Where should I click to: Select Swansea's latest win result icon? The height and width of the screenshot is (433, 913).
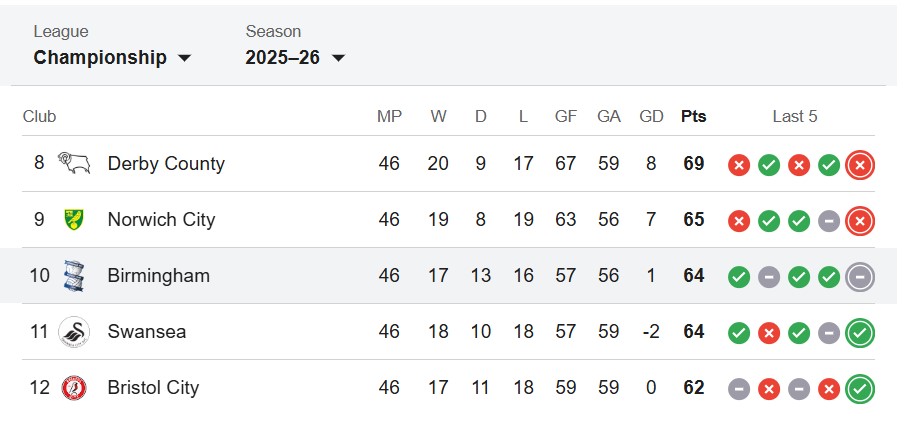click(x=860, y=333)
